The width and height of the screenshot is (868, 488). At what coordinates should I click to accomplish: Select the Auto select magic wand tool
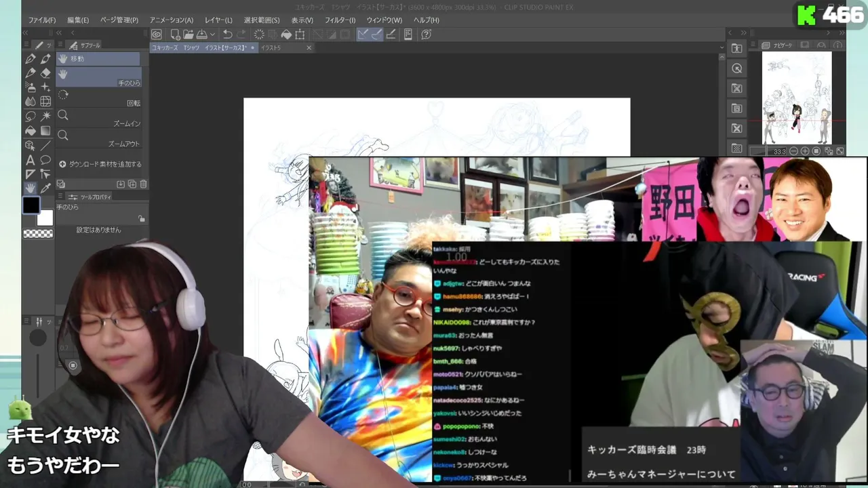point(45,117)
